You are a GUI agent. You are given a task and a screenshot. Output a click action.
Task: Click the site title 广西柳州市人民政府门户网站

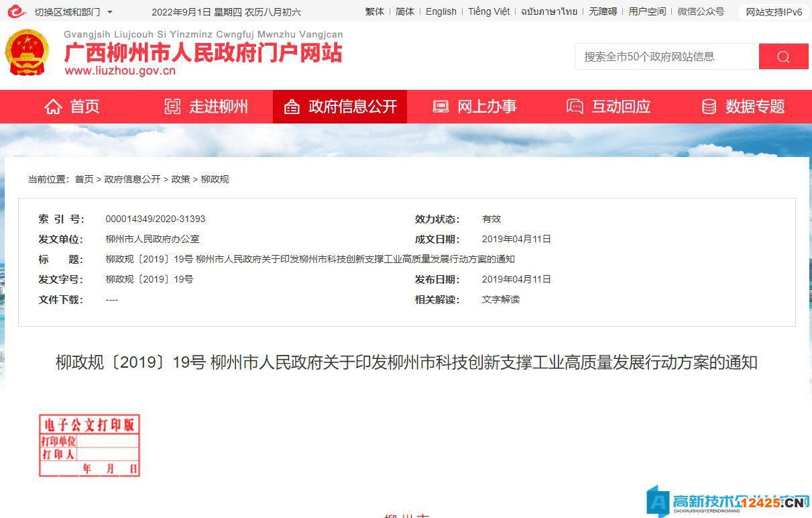[x=203, y=52]
